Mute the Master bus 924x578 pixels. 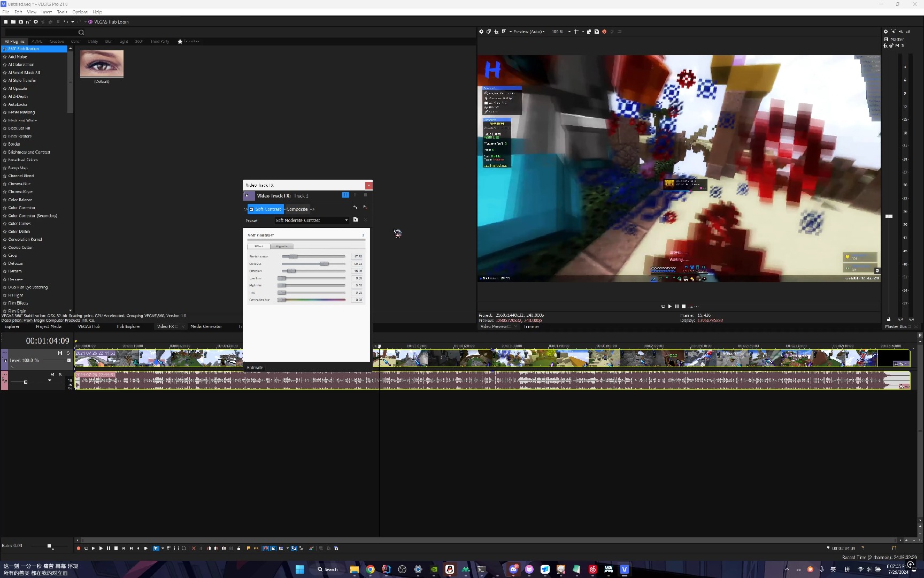tap(897, 45)
